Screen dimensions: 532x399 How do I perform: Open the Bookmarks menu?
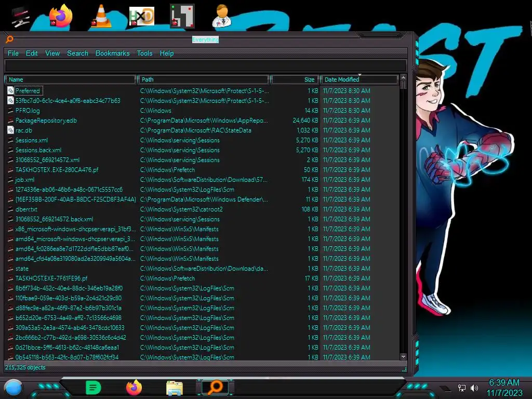113,54
